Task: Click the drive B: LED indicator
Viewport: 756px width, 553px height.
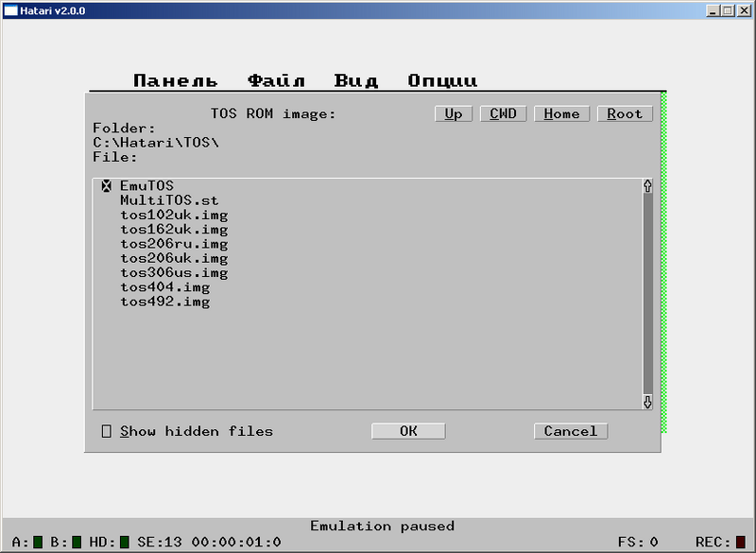Action: tap(77, 542)
